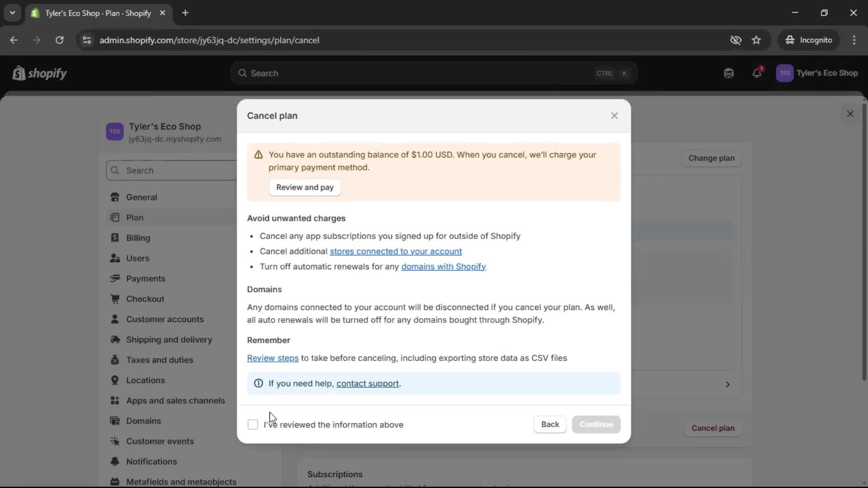Screen dimensions: 868x488
Task: Open the 'domains with Shopify' link
Action: pos(443,267)
